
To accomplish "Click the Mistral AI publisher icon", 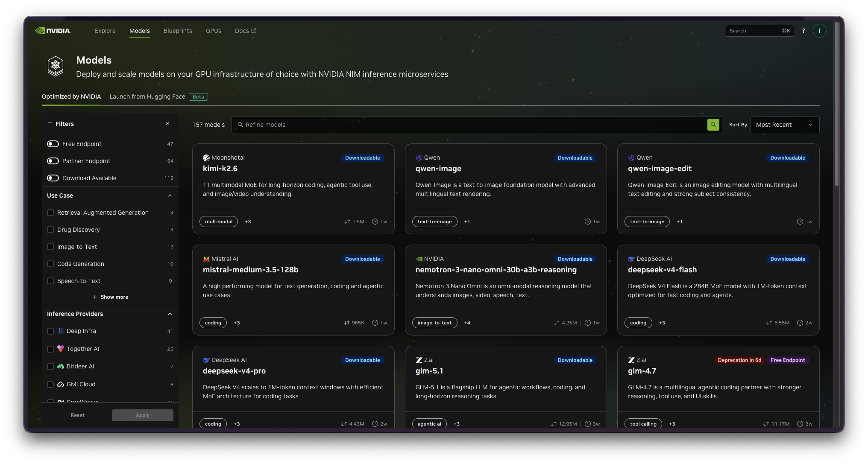I will coord(206,259).
